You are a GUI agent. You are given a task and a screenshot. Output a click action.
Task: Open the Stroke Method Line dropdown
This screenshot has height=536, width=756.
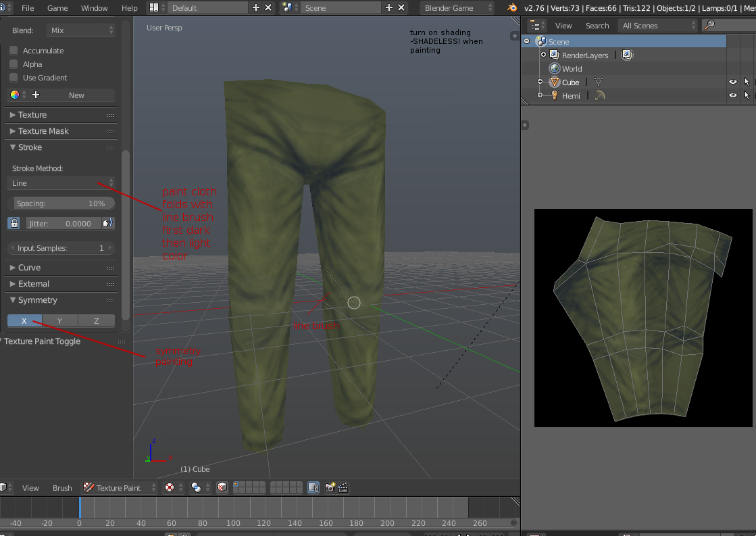[x=61, y=183]
